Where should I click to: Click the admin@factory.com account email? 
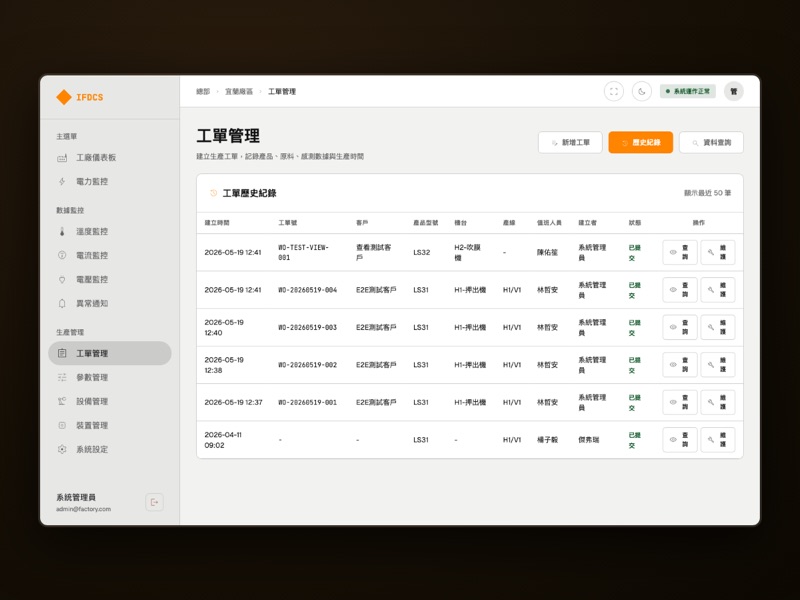tap(83, 509)
